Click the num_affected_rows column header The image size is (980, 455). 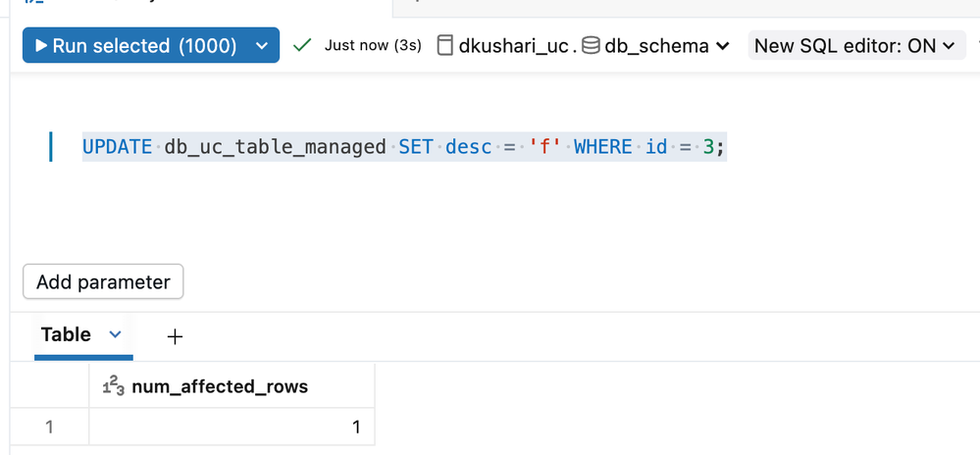[x=220, y=387]
